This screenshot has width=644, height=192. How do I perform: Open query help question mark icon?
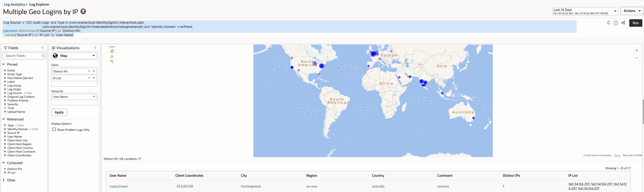pyautogui.click(x=616, y=23)
